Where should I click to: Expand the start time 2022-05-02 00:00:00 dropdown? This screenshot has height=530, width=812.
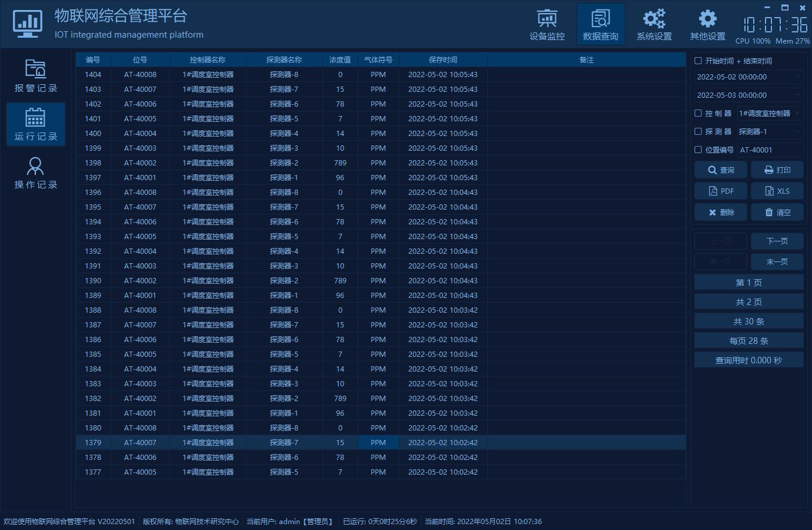pyautogui.click(x=797, y=77)
